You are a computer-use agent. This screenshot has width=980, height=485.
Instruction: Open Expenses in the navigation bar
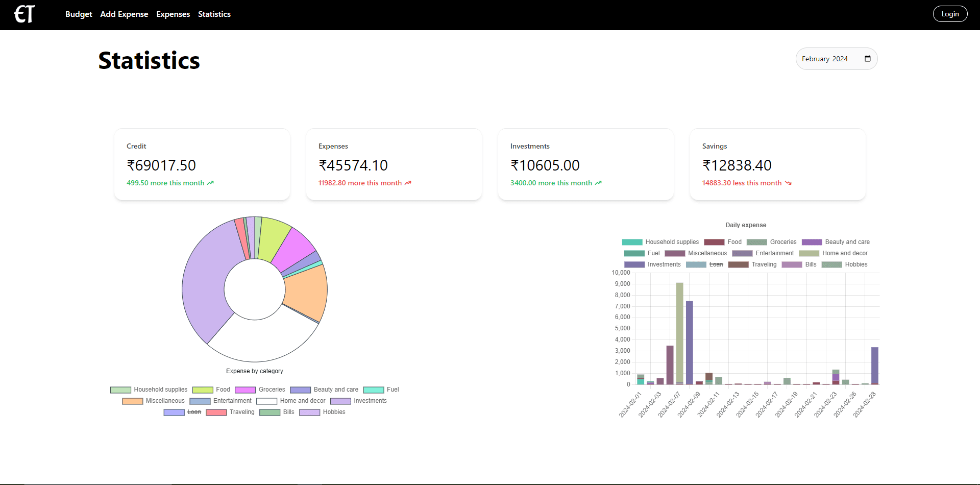tap(173, 14)
